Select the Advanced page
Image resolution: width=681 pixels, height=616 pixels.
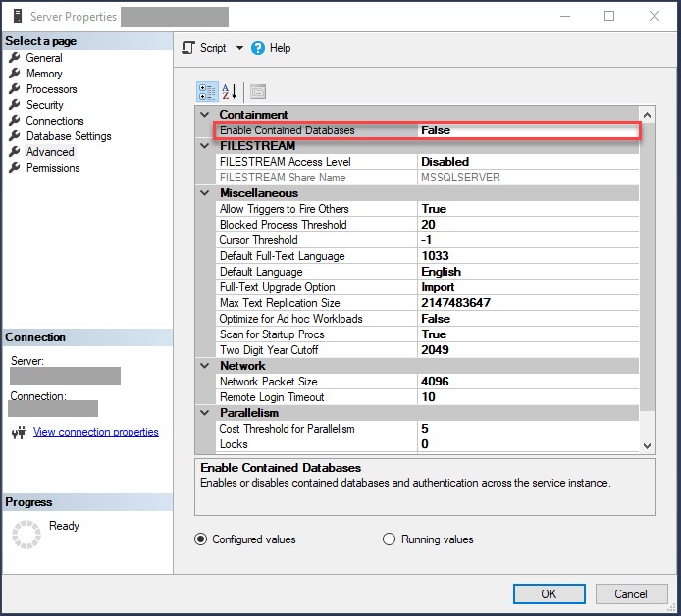click(50, 152)
